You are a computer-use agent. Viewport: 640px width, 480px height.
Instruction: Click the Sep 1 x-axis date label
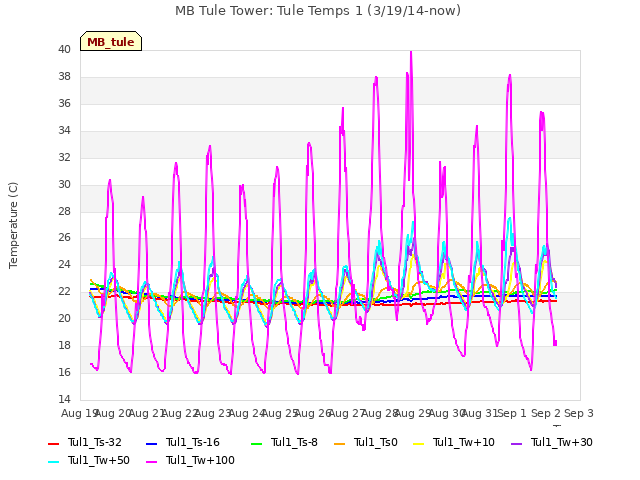[512, 413]
